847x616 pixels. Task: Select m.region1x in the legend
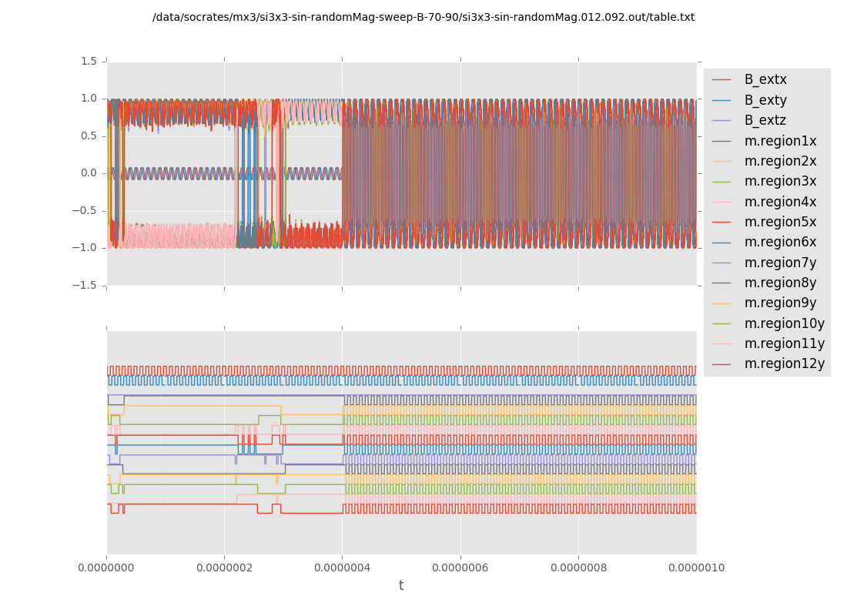(780, 141)
